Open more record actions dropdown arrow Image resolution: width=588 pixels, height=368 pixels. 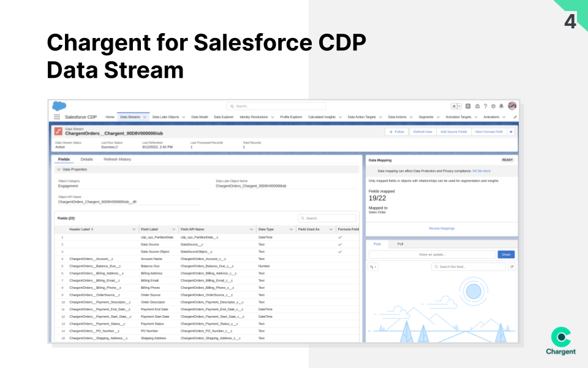(511, 132)
